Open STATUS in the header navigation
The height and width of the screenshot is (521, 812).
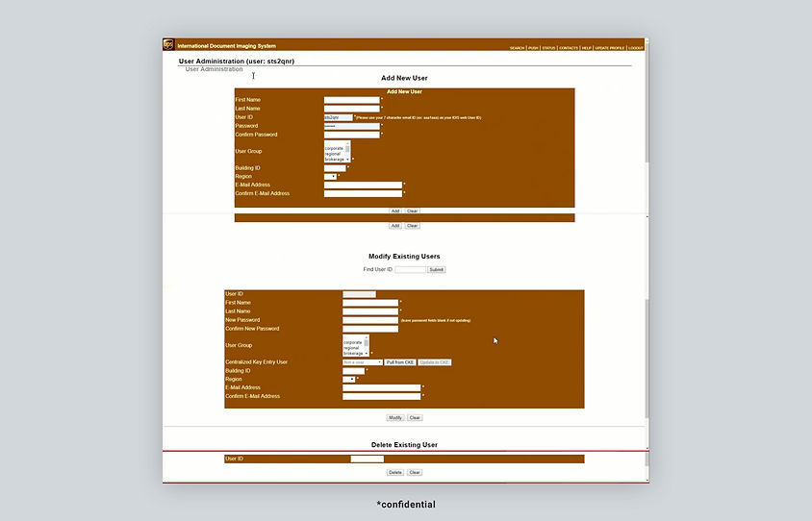tap(548, 48)
